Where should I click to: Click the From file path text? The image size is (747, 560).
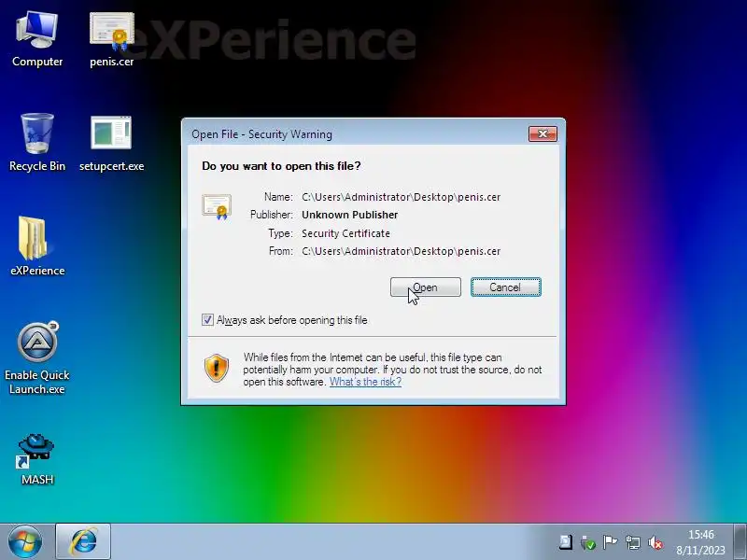tap(402, 251)
